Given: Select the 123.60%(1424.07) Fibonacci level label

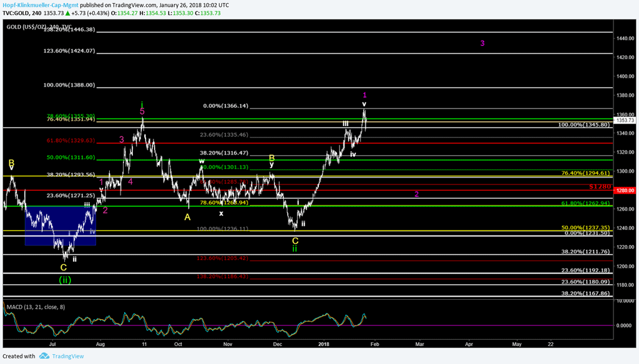Looking at the screenshot, I should (69, 51).
